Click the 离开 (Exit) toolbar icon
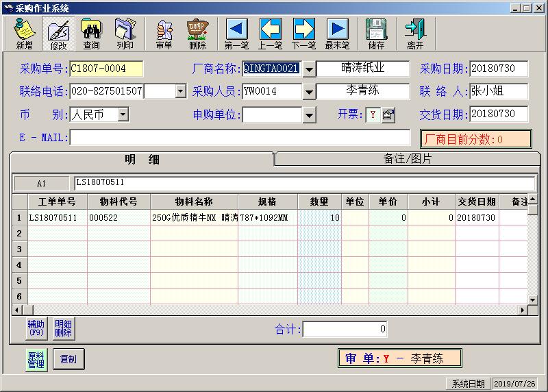The width and height of the screenshot is (548, 392). point(415,34)
